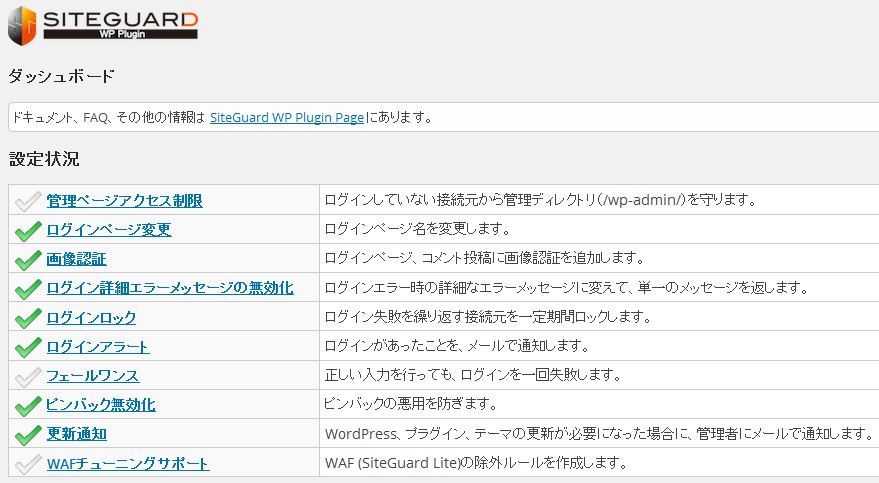The image size is (879, 483).
Task: Go to 画像認証 settings
Action: [76, 259]
